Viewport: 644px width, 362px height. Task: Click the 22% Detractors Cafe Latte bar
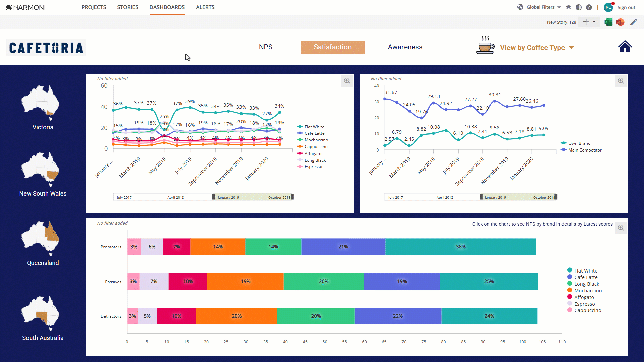click(398, 316)
